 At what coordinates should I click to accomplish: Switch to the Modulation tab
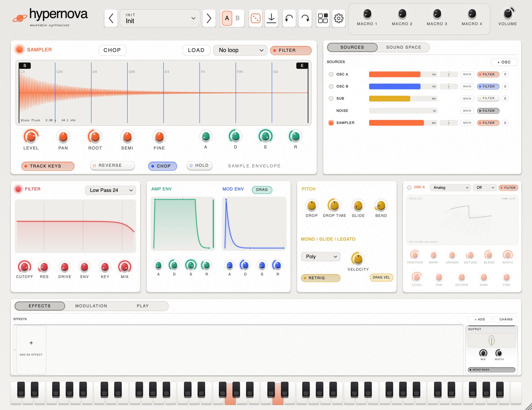click(x=91, y=306)
